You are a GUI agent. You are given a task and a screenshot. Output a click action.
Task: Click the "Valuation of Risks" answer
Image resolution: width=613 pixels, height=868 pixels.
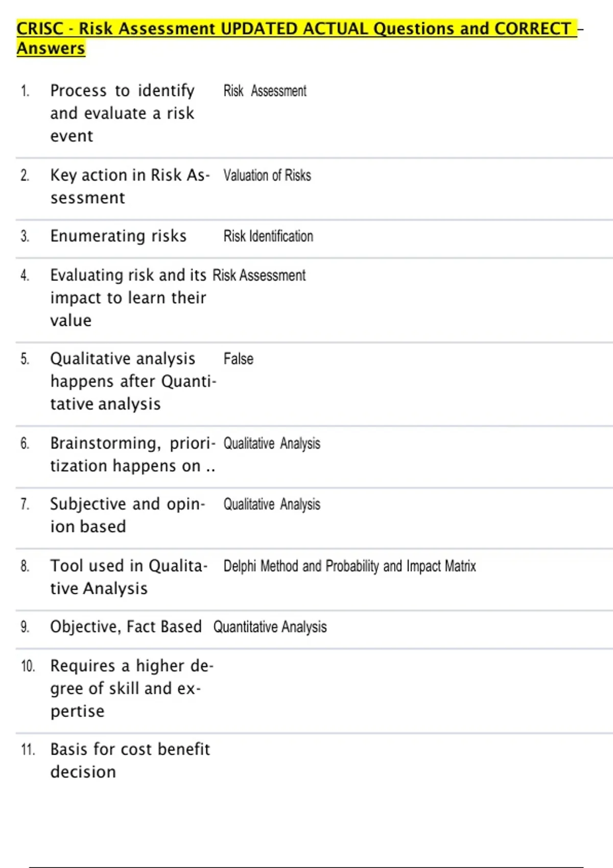pyautogui.click(x=267, y=176)
